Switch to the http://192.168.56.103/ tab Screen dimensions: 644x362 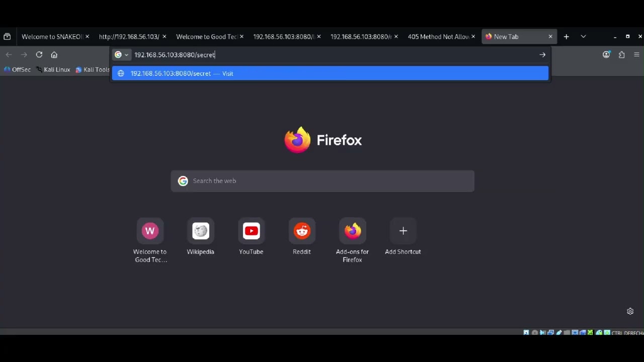tap(129, 37)
